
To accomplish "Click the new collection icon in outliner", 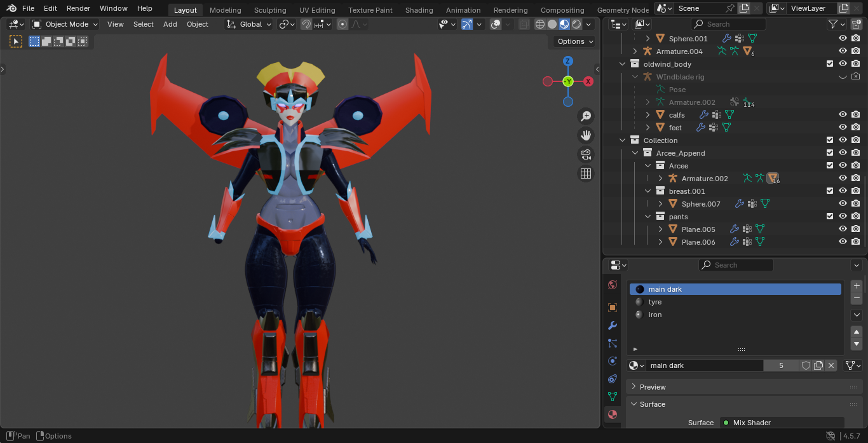I will 856,24.
